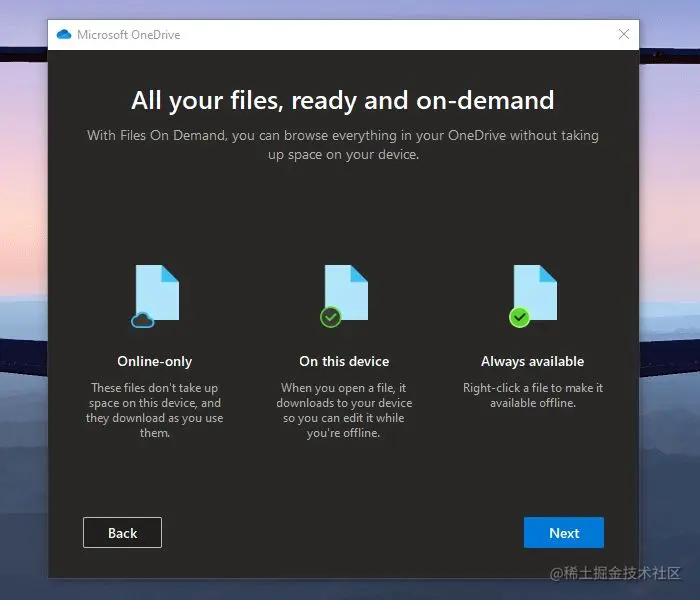
Task: Click the "Always available" heading
Action: pyautogui.click(x=533, y=361)
